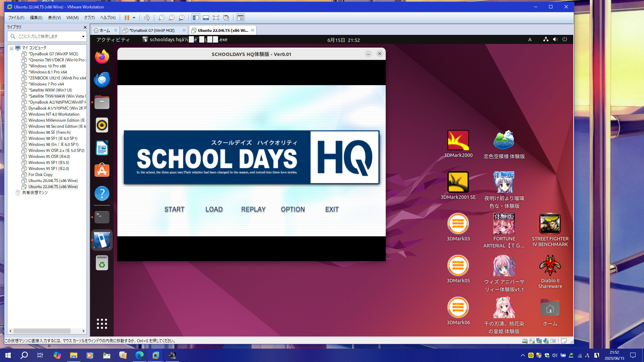Open the 千の刃濤 desktop icon
Screen dimensions: 644x362
point(504,315)
